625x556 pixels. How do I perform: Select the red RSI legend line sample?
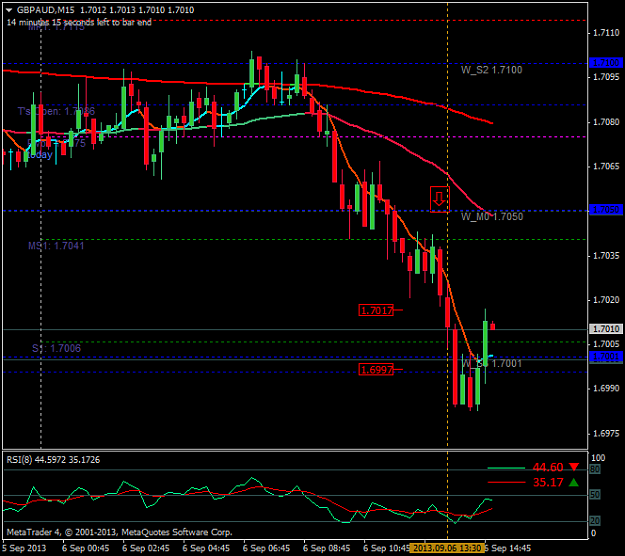[506, 483]
